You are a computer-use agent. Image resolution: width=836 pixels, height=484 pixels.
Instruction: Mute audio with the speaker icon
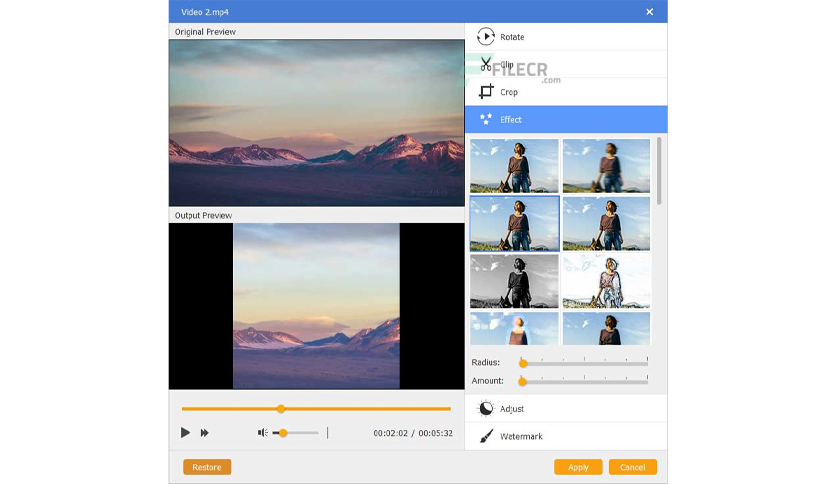coord(263,432)
